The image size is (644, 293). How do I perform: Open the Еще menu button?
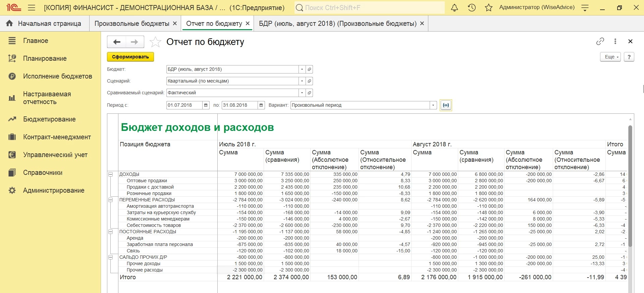[x=611, y=57]
